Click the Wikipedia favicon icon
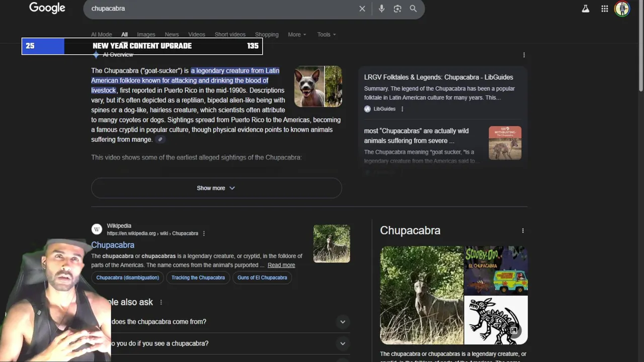The image size is (644, 362). (97, 229)
